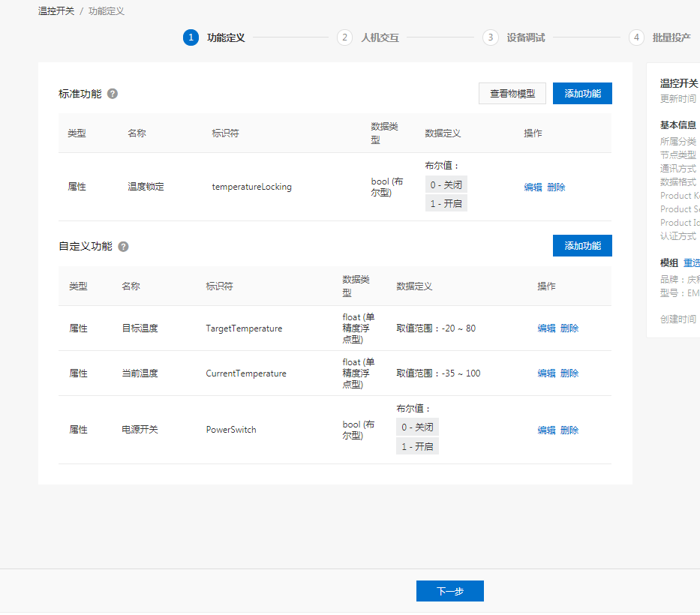Image resolution: width=700 pixels, height=615 pixels.
Task: Click the 温度锁定 name cell
Action: (146, 187)
